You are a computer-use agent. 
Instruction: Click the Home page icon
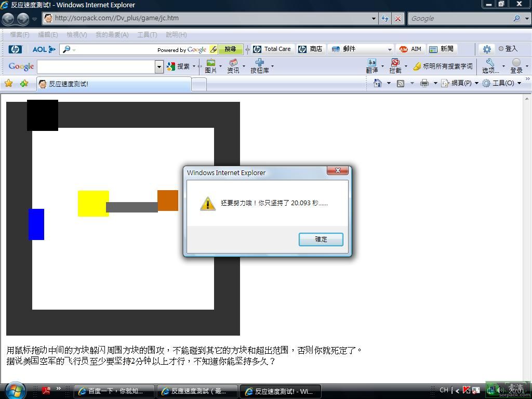[x=378, y=83]
